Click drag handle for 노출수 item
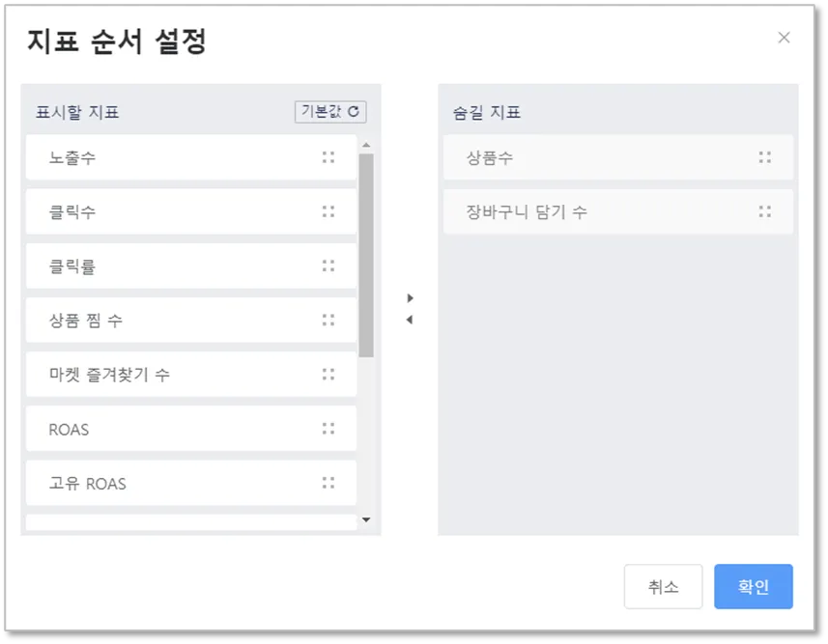The width and height of the screenshot is (828, 644). pos(328,157)
